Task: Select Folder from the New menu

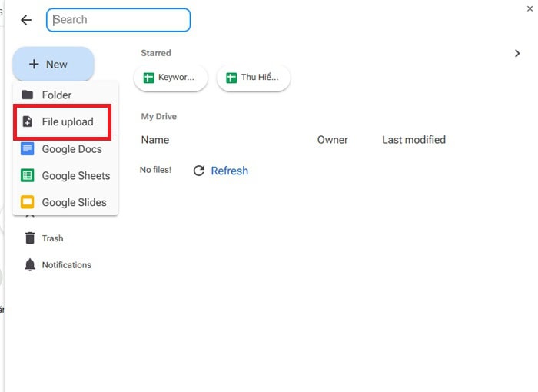Action: pyautogui.click(x=65, y=95)
